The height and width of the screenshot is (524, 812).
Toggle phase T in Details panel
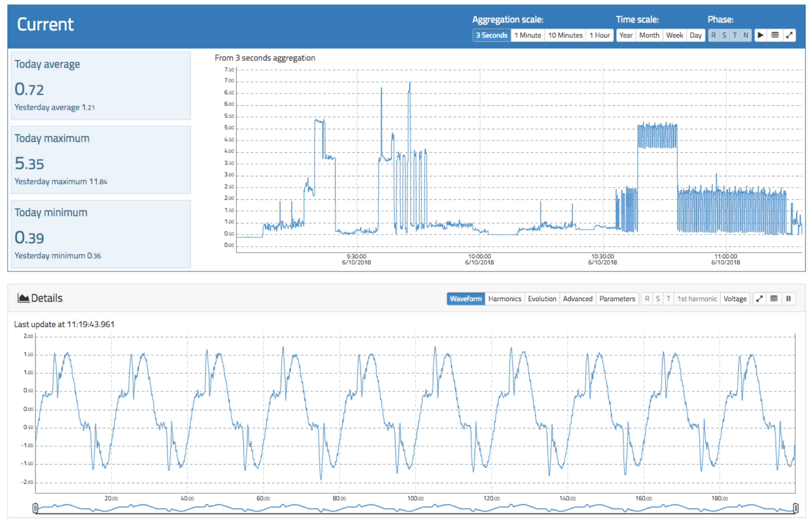(668, 299)
